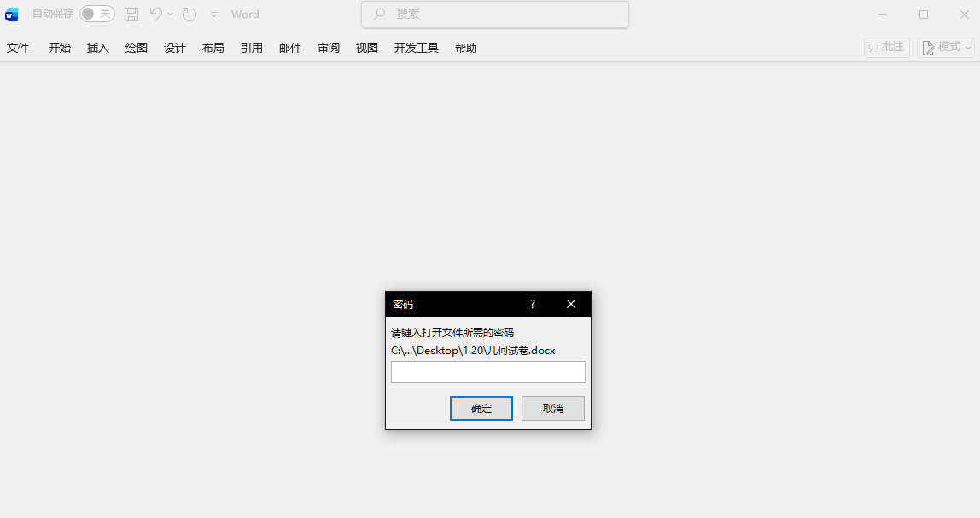Click inside the 搜索 search box
Screen dimensions: 980x518
(x=494, y=14)
